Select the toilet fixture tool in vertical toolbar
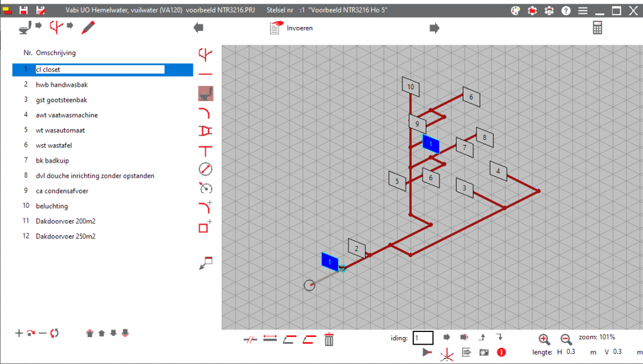This screenshot has width=643, height=364. (205, 94)
